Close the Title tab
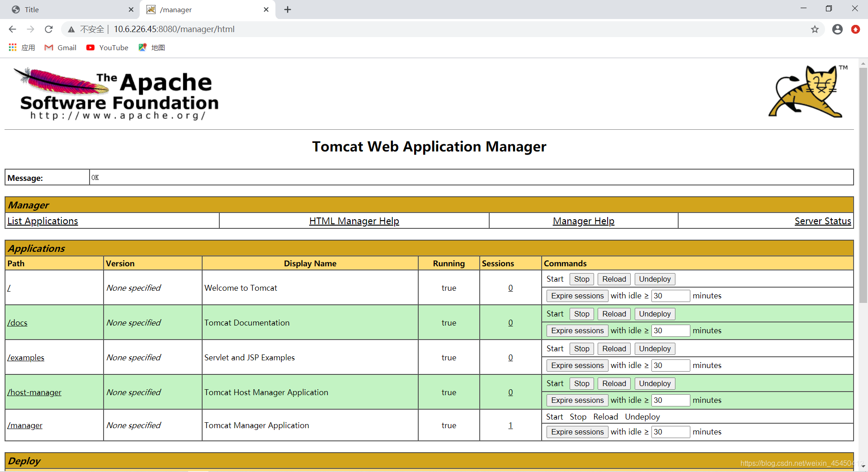Viewport: 868px width, 472px height. pos(131,9)
